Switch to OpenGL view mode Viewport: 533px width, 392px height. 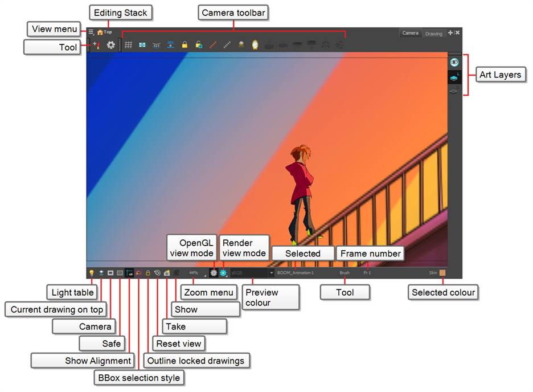(x=213, y=273)
